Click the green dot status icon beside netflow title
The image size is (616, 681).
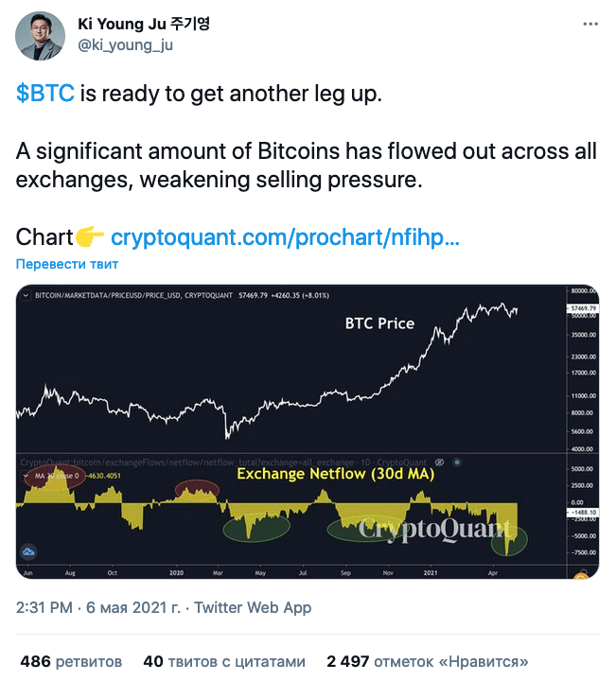457,463
